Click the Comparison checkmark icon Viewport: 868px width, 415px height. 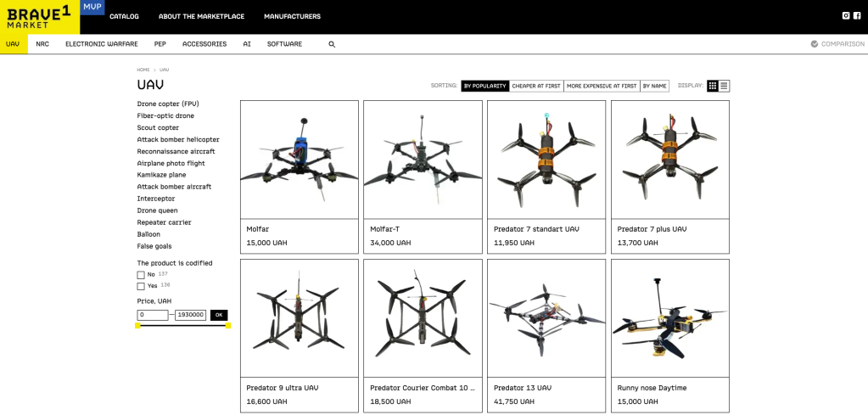coord(815,44)
